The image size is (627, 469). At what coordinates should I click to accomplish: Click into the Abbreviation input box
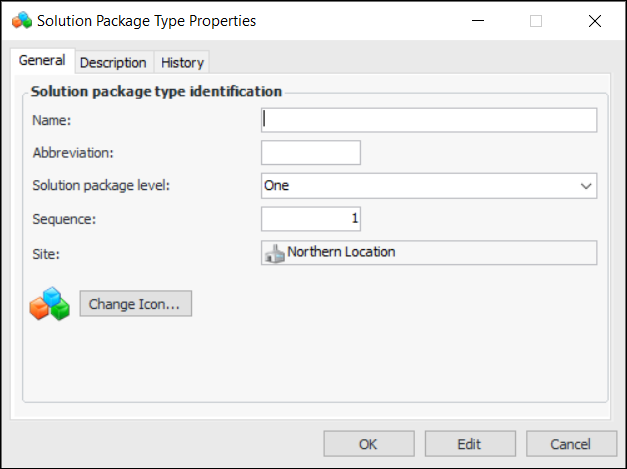310,153
